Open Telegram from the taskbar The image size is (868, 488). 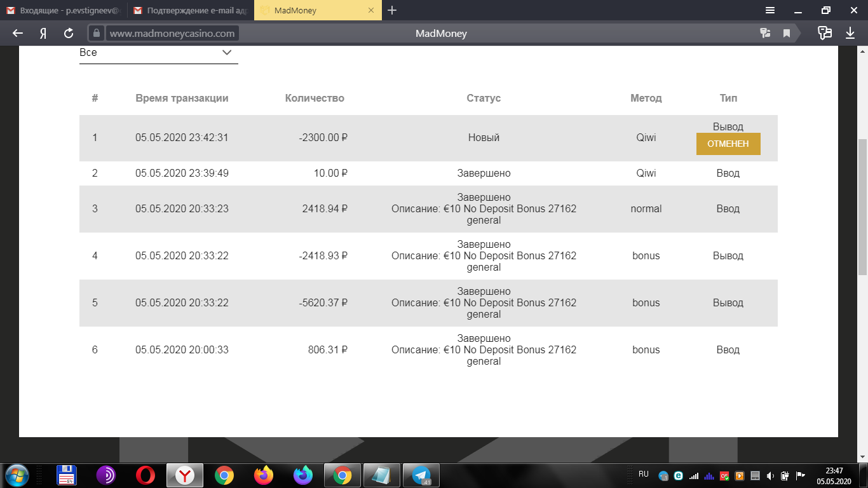421,475
